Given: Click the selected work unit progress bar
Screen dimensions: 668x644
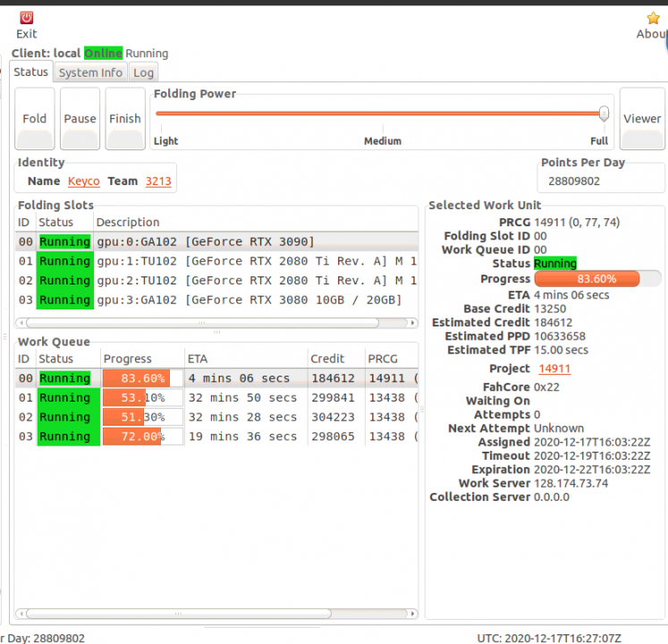Looking at the screenshot, I should point(597,279).
